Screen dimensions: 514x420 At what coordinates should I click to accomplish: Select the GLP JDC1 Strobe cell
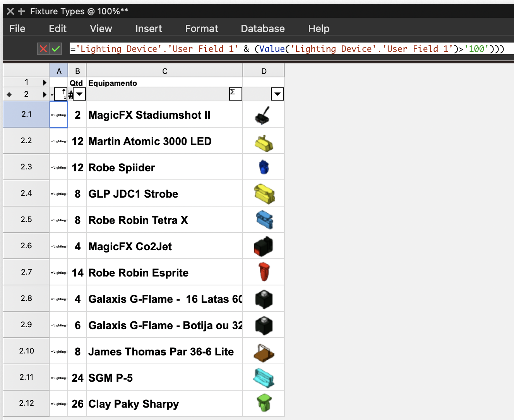click(x=164, y=193)
